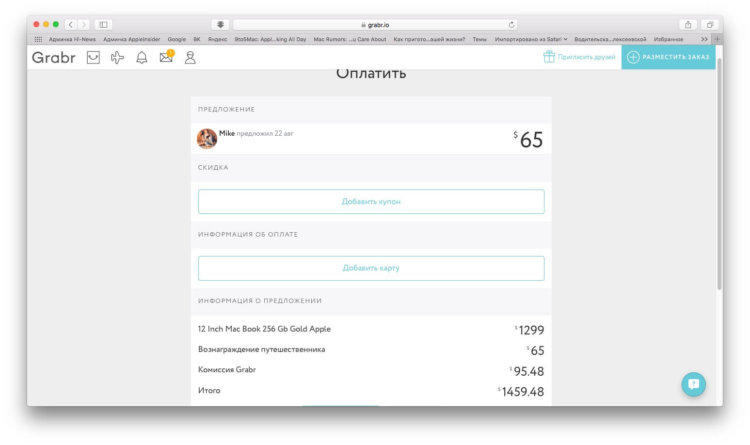Open the Яндекс bookmark
The width and height of the screenshot is (750, 445).
pyautogui.click(x=218, y=39)
